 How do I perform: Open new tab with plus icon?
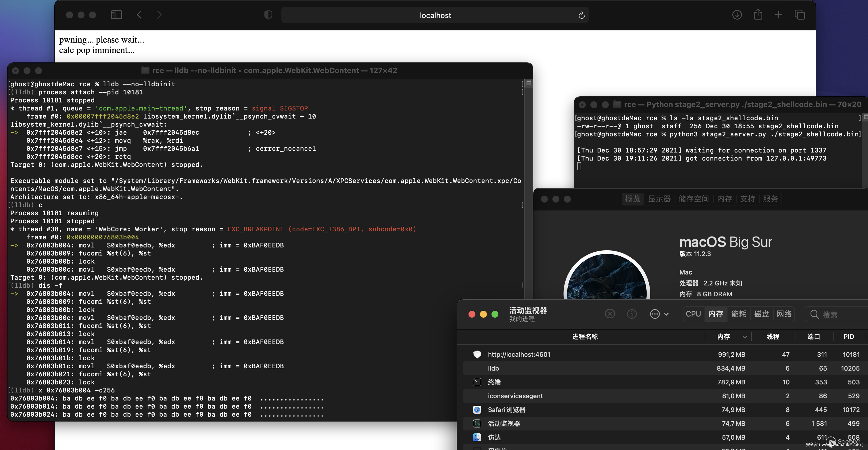tap(778, 15)
